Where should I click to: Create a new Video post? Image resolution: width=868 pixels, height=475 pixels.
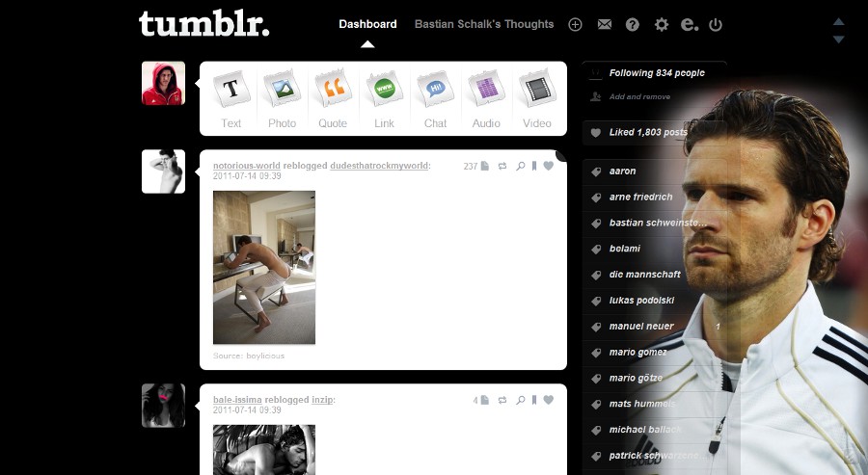point(537,99)
